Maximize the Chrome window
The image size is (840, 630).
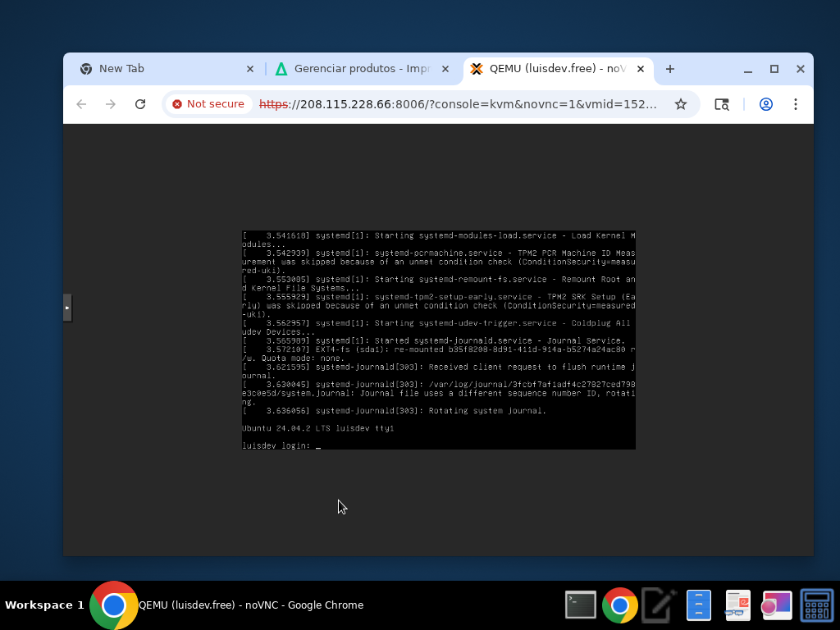point(774,69)
